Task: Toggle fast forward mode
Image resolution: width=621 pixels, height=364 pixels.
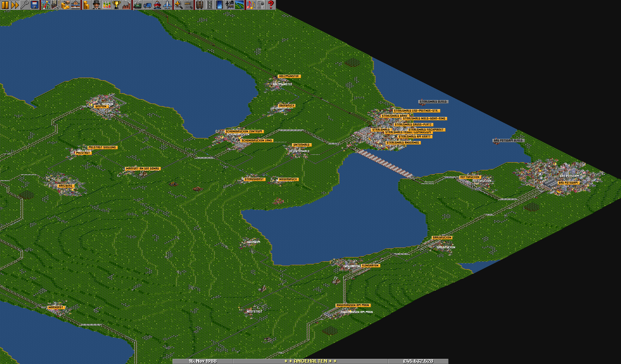Action: pos(15,5)
